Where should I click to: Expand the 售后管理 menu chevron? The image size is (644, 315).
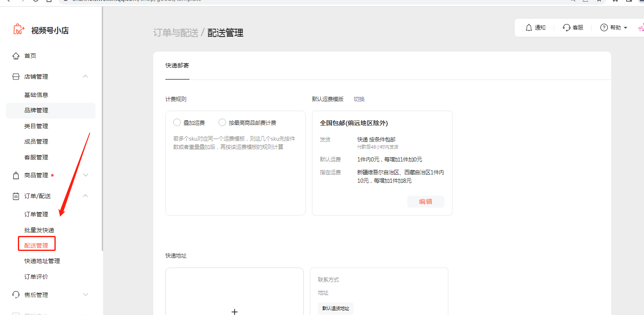click(86, 295)
